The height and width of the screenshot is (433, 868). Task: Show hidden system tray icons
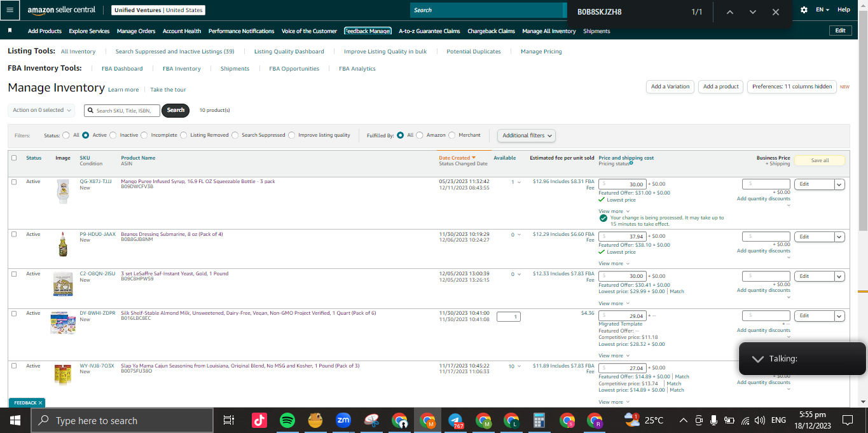[683, 420]
